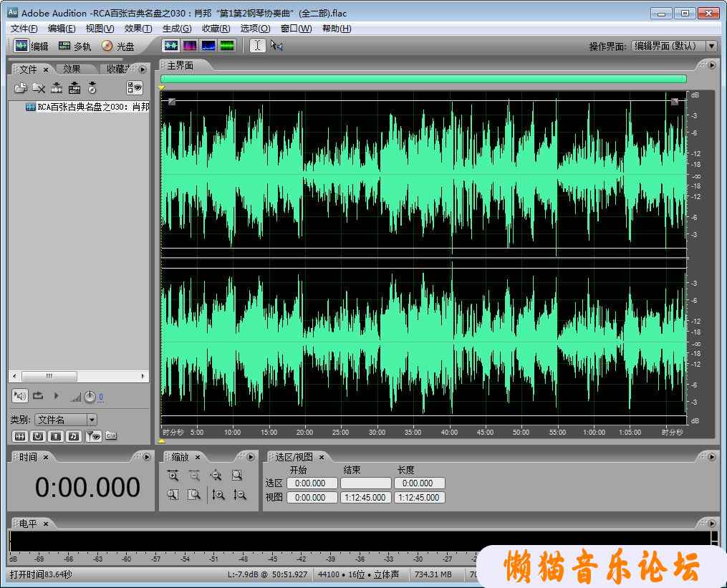Open 生成(G) menu

[177, 29]
